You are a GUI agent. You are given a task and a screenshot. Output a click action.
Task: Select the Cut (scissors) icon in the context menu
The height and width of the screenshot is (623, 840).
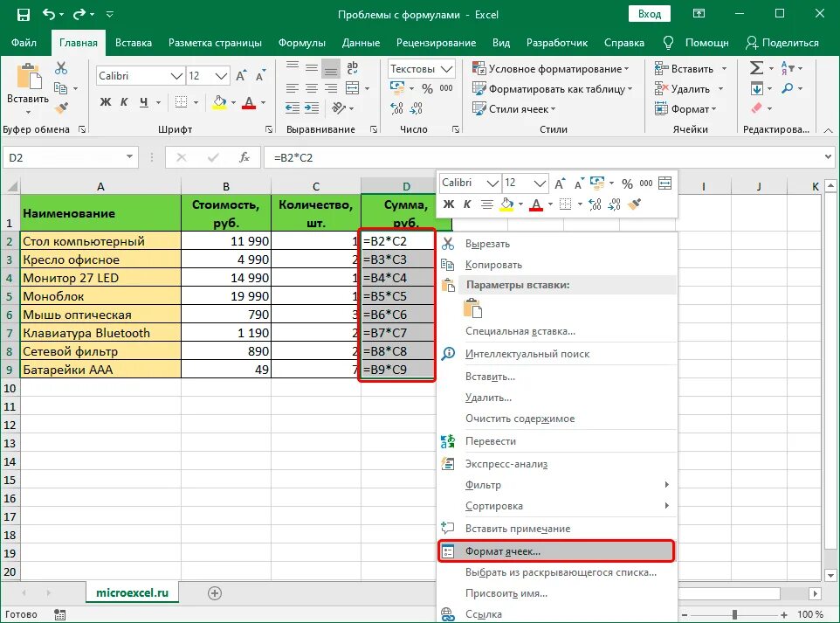tap(447, 243)
